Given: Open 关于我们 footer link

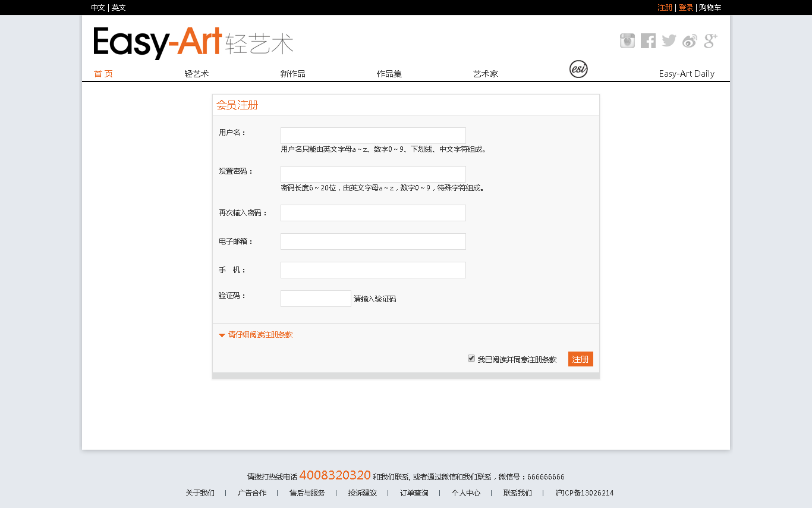Looking at the screenshot, I should click(x=200, y=493).
